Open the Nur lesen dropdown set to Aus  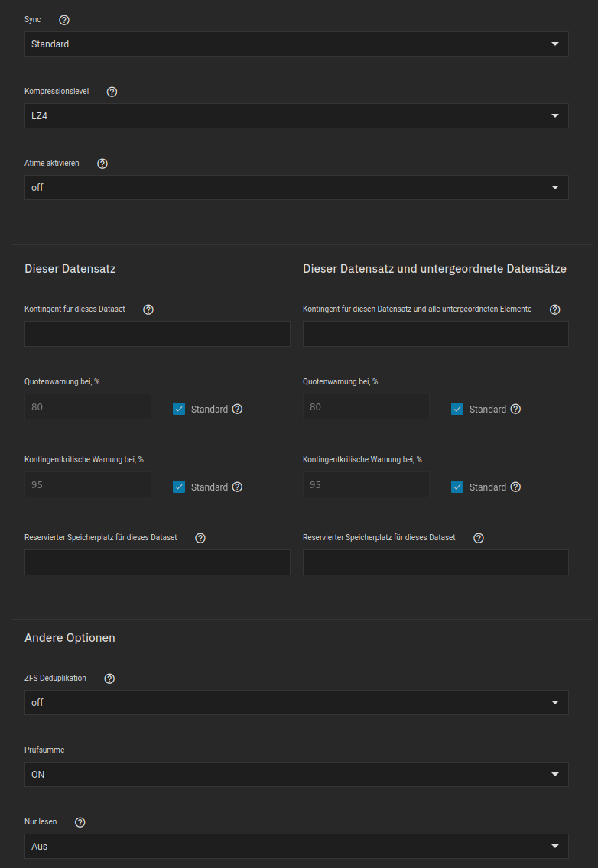pos(296,847)
